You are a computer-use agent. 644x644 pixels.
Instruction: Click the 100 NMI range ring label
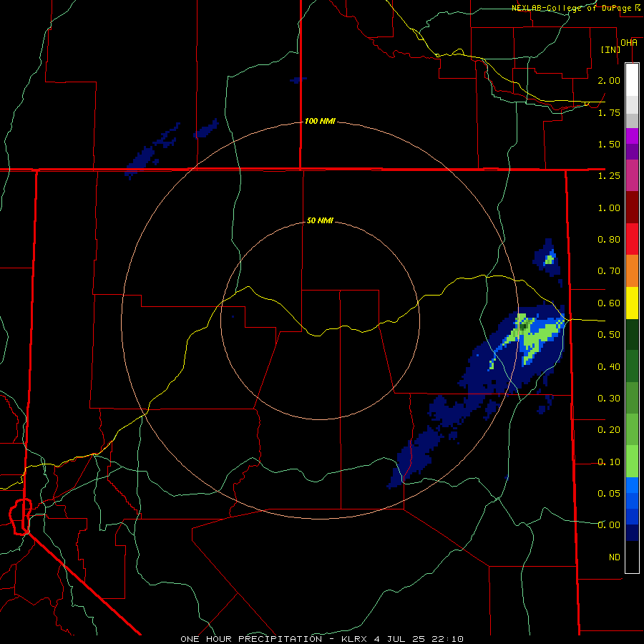[x=320, y=121]
